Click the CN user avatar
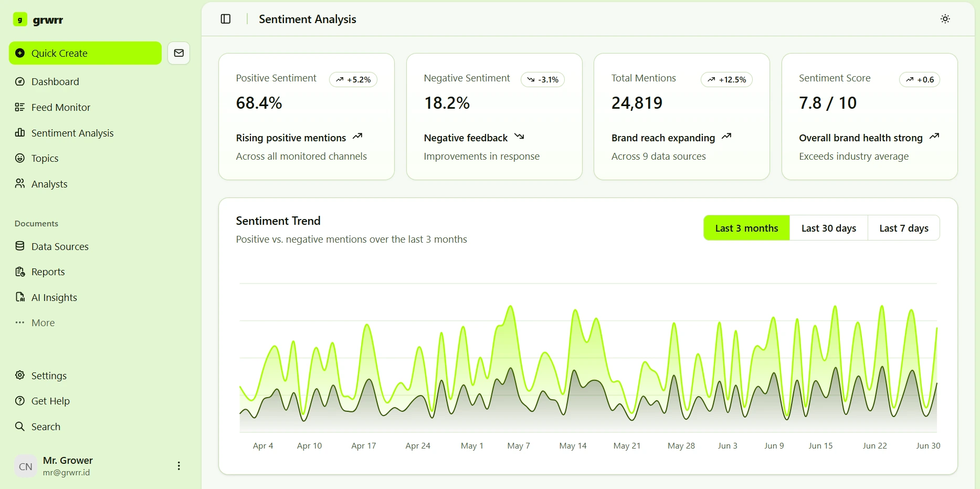The width and height of the screenshot is (980, 489). click(26, 466)
